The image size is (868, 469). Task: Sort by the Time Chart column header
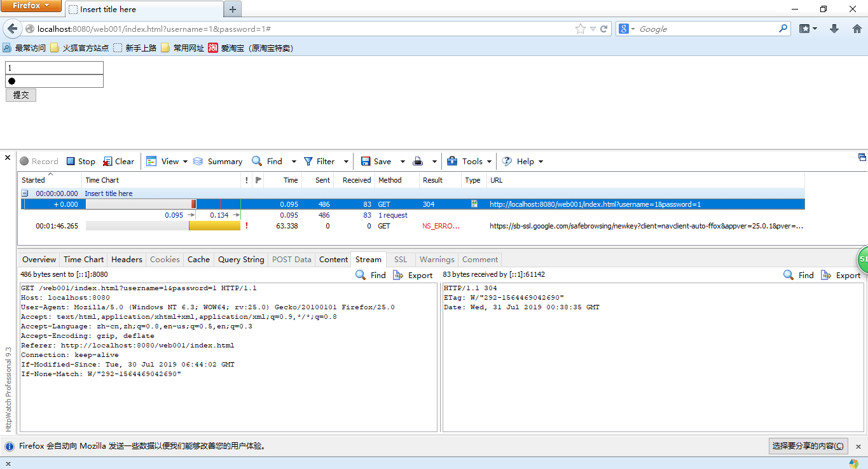tap(162, 180)
